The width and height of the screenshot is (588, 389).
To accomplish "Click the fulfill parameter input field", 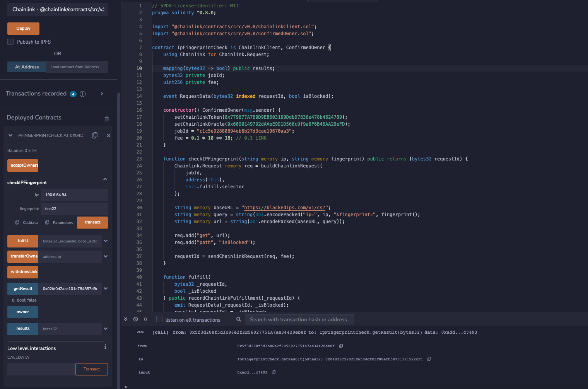I will coord(70,241).
